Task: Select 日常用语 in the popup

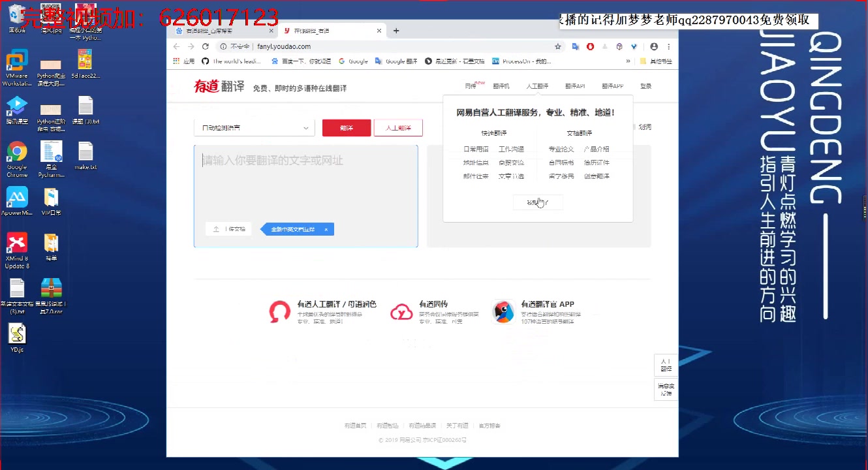Action: tap(476, 149)
